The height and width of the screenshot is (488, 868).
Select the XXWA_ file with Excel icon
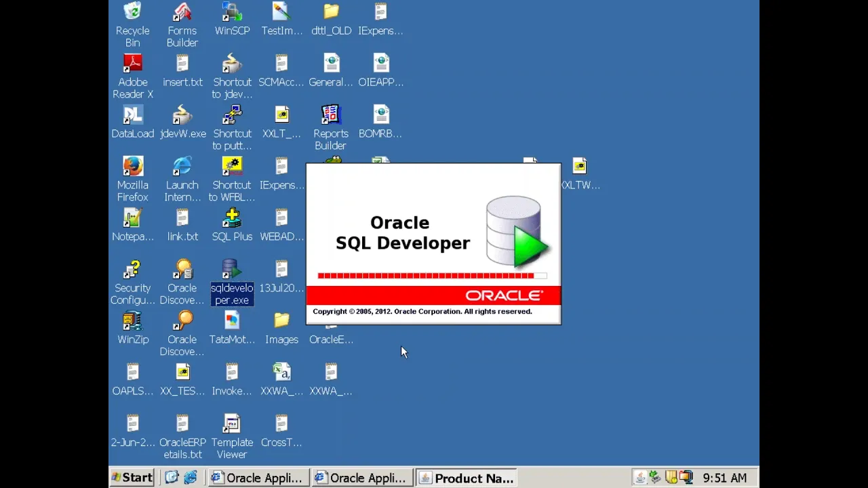pyautogui.click(x=281, y=380)
